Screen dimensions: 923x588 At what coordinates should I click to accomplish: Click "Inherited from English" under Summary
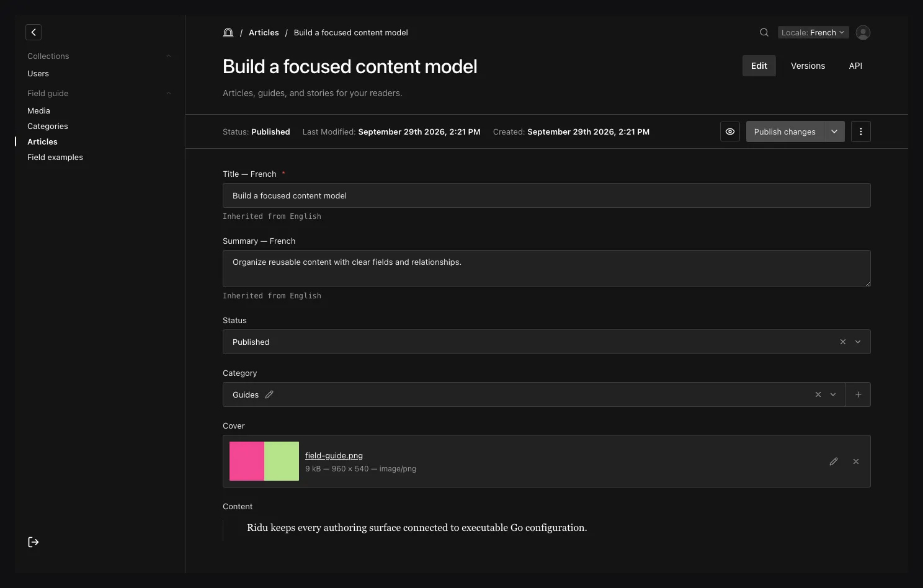point(272,296)
